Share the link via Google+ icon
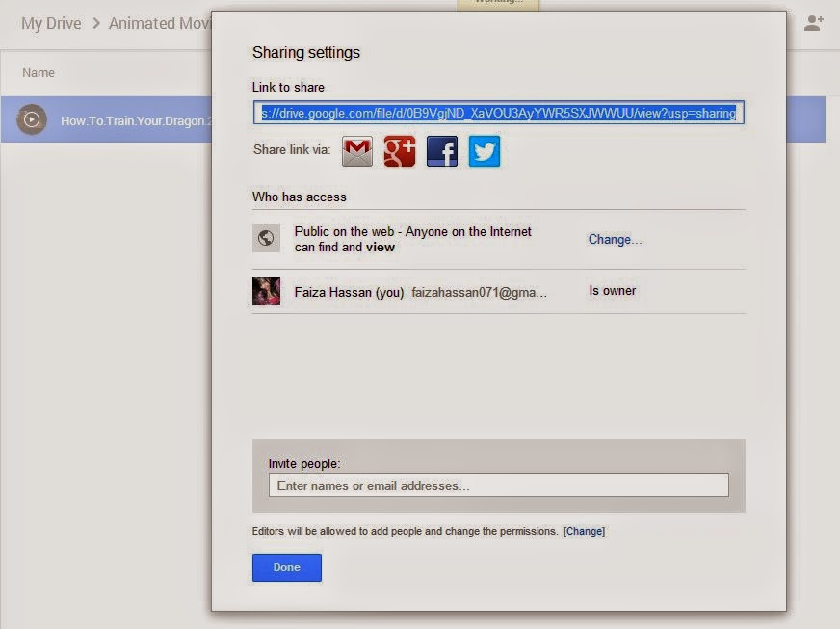The height and width of the screenshot is (629, 840). coord(400,151)
